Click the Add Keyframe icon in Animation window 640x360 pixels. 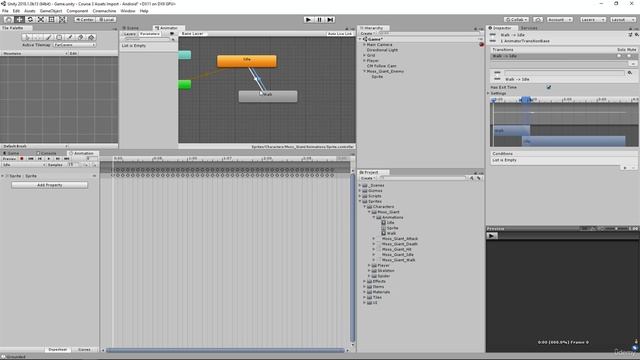tap(86, 165)
